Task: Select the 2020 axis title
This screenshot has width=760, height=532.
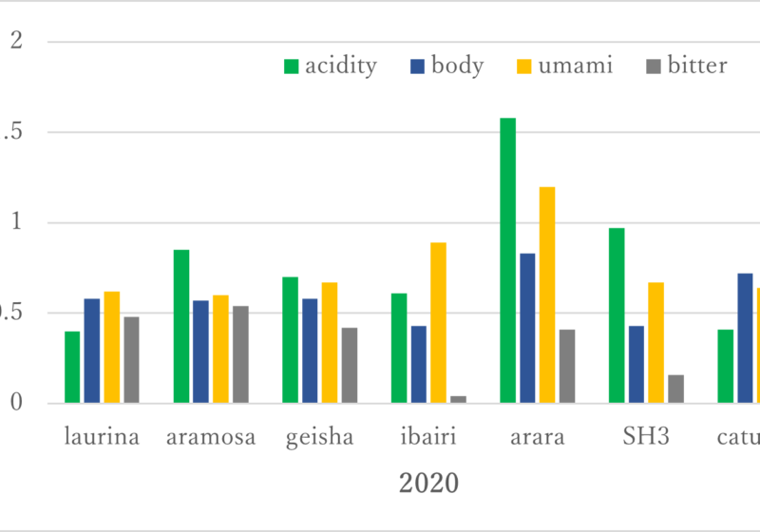Action: [x=427, y=484]
